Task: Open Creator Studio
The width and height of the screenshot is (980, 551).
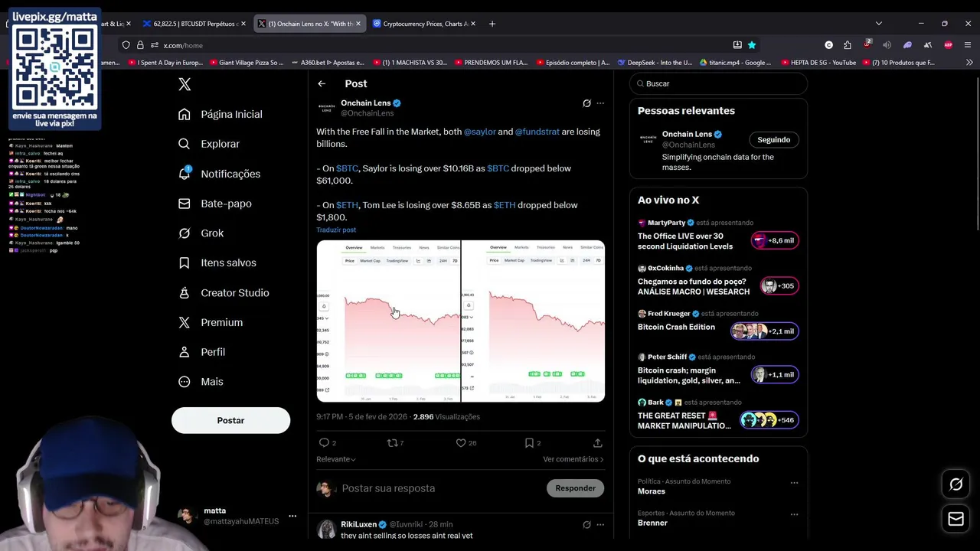Action: 223,292
